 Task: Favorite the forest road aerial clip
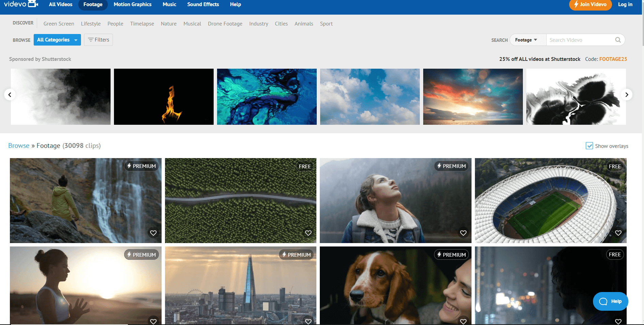click(x=308, y=233)
